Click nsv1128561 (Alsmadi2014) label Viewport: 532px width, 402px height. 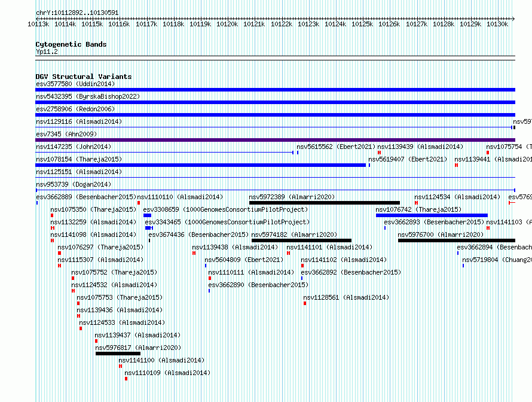[346, 297]
